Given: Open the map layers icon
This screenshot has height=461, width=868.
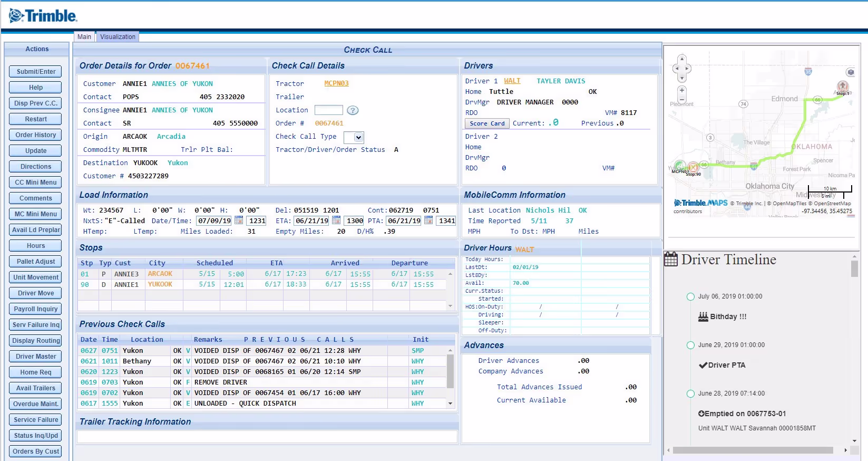Looking at the screenshot, I should pos(851,72).
